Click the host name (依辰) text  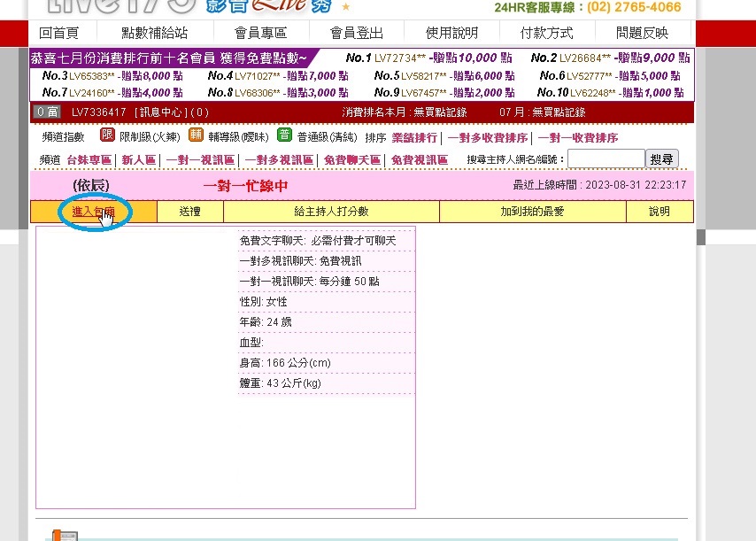point(91,186)
